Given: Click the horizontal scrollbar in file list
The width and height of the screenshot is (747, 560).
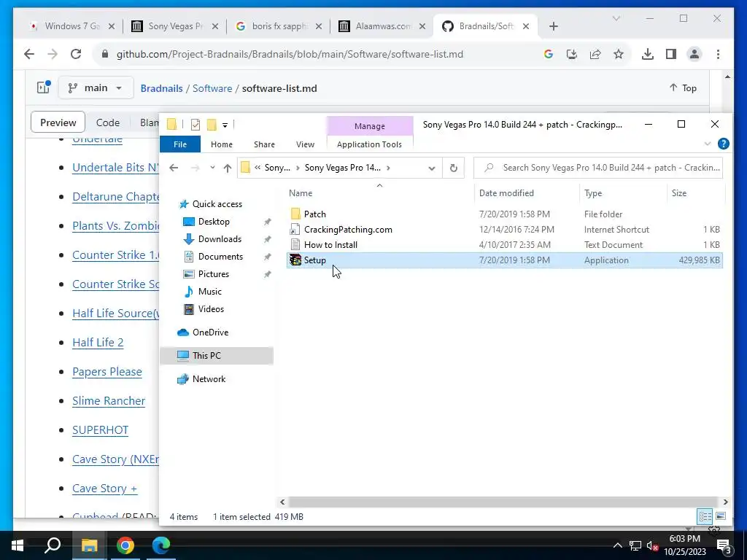Looking at the screenshot, I should pyautogui.click(x=503, y=502).
